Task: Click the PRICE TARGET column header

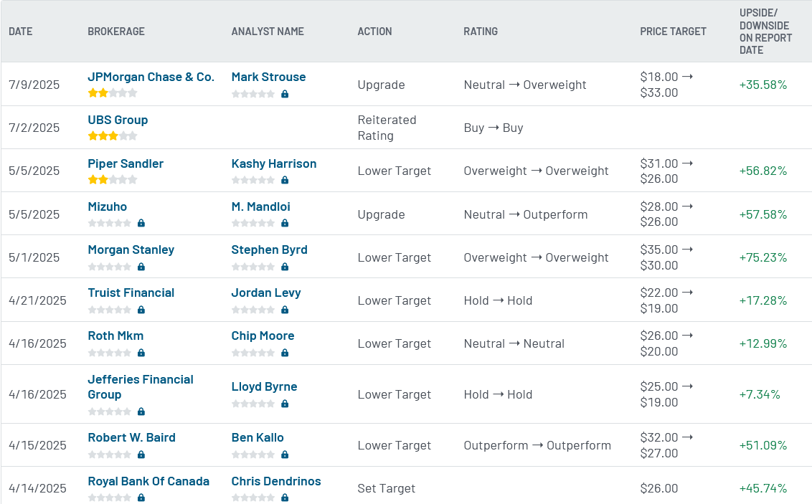Action: (x=673, y=32)
